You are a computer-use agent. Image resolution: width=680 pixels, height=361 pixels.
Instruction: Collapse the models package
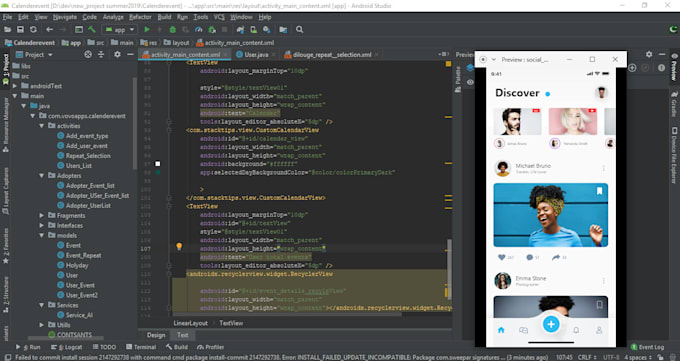point(42,236)
